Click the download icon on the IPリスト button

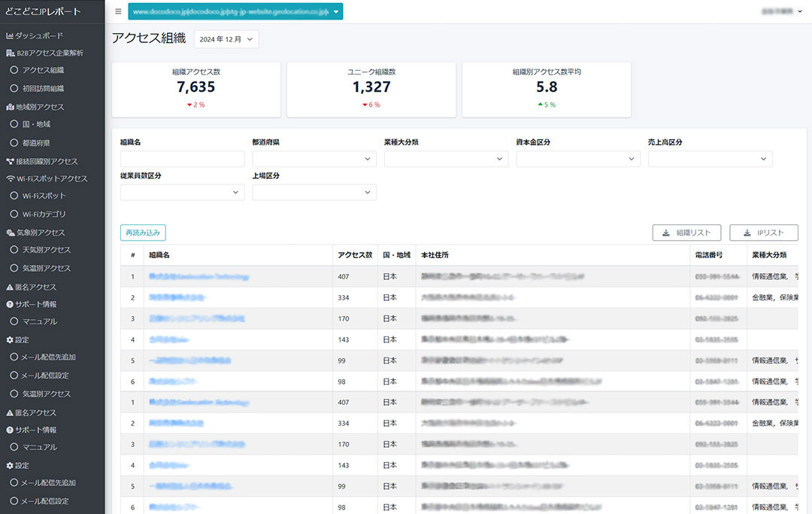pos(748,233)
